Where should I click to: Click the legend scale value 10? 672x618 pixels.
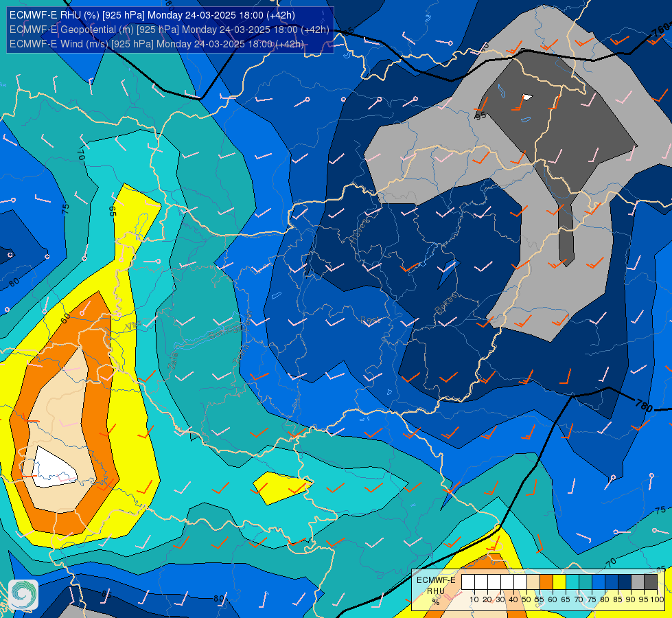coord(474,599)
